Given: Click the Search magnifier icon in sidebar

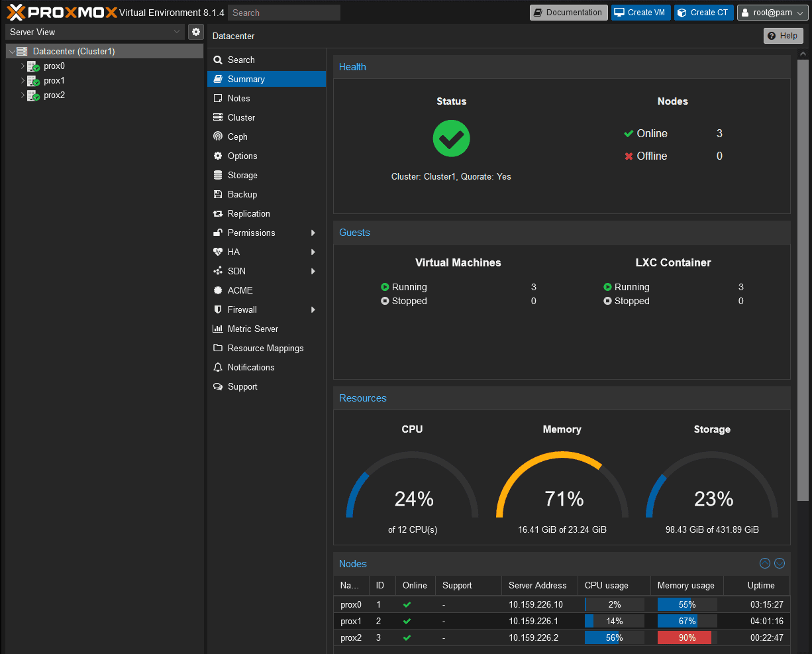Looking at the screenshot, I should (218, 60).
